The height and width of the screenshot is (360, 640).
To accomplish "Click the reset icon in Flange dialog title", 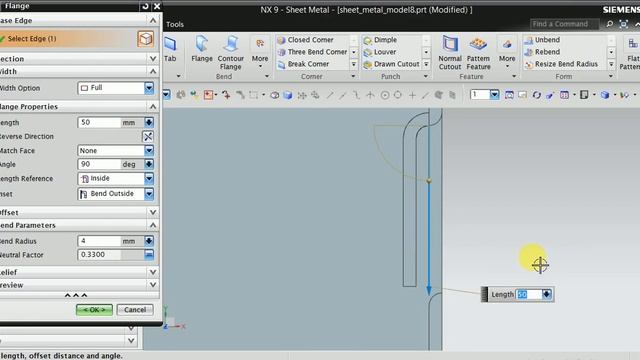I will 145,6.
